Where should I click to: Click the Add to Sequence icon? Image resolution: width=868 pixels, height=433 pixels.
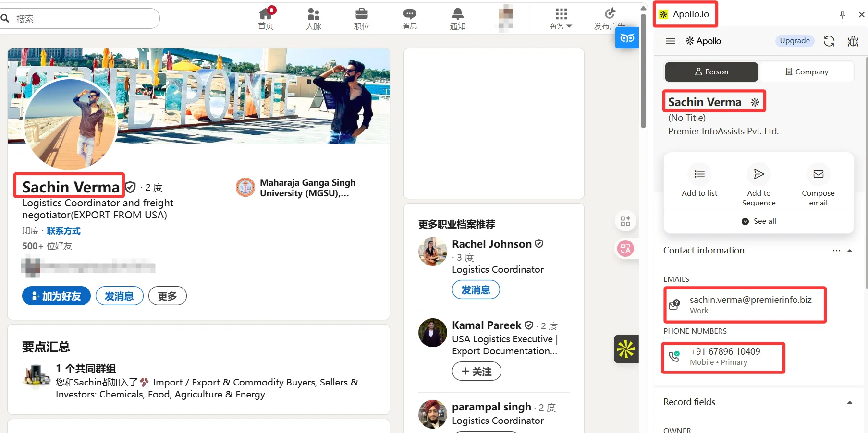click(x=759, y=174)
